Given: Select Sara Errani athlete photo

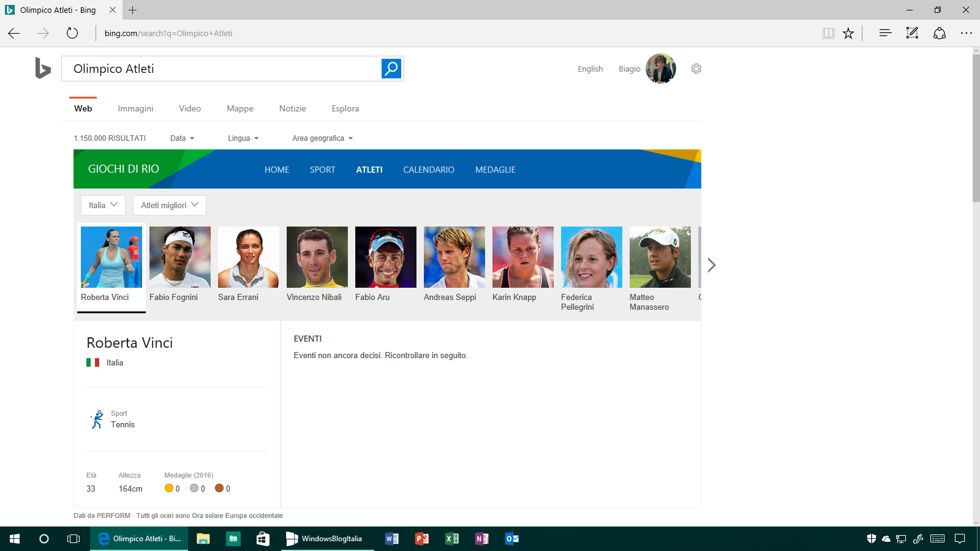Looking at the screenshot, I should click(249, 257).
